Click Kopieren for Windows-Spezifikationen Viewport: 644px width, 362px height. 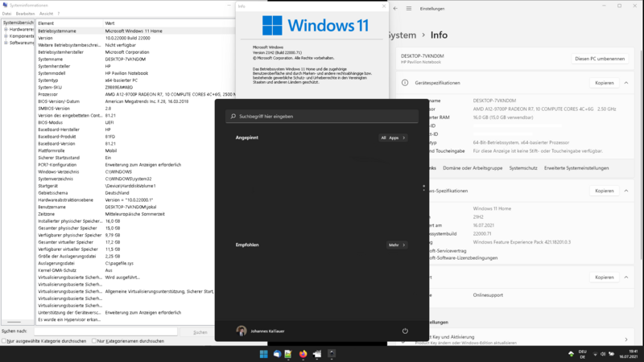tap(605, 191)
